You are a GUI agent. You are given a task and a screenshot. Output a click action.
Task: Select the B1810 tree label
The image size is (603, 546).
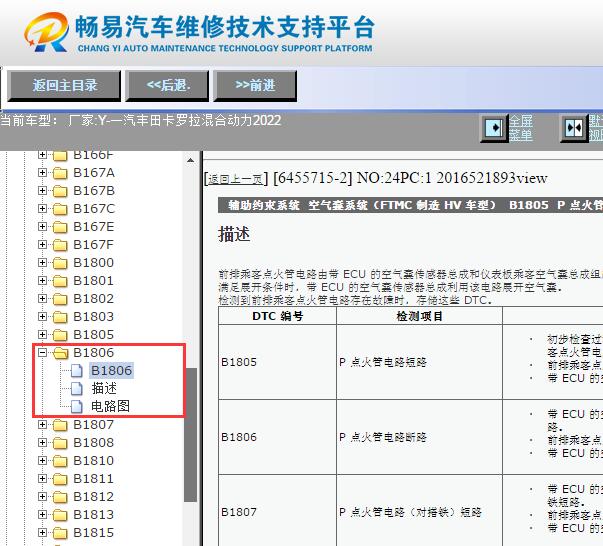tap(93, 461)
